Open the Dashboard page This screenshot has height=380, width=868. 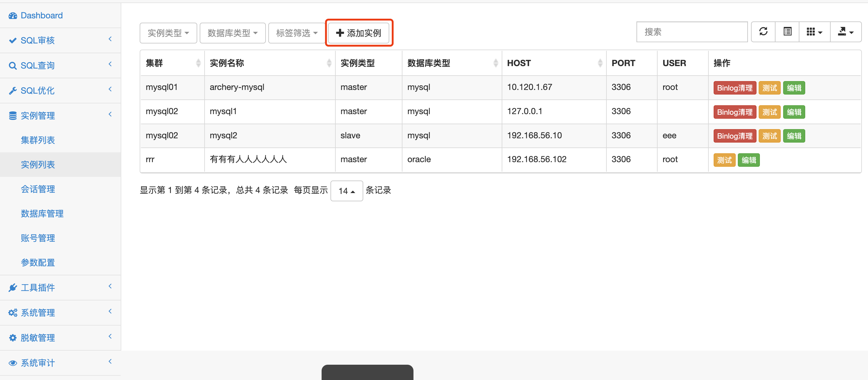click(x=41, y=16)
